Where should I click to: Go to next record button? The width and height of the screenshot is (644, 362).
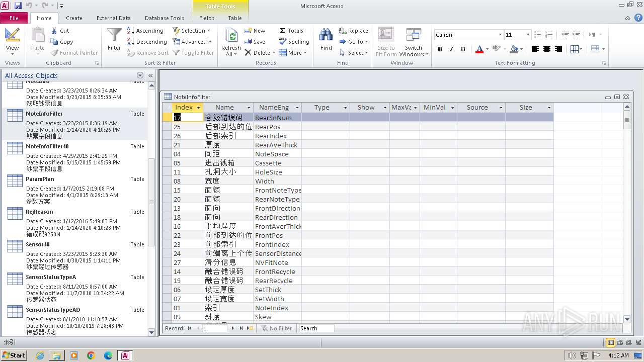(232, 328)
